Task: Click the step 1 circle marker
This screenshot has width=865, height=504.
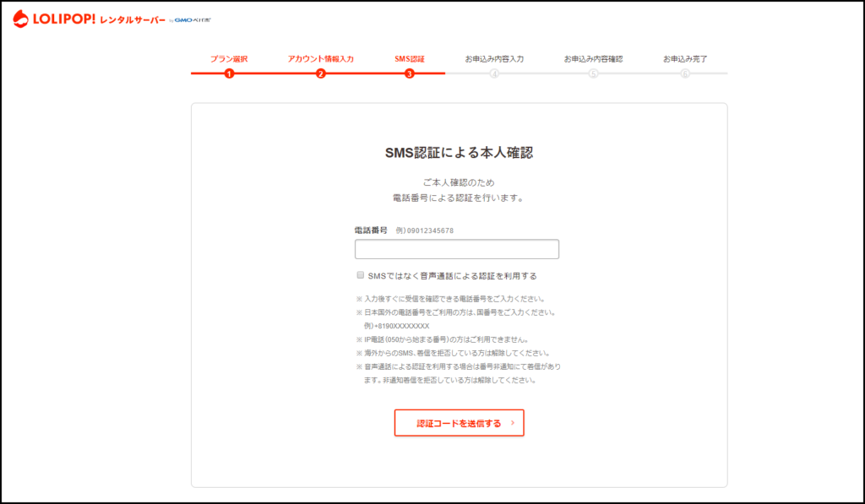Action: (x=229, y=73)
